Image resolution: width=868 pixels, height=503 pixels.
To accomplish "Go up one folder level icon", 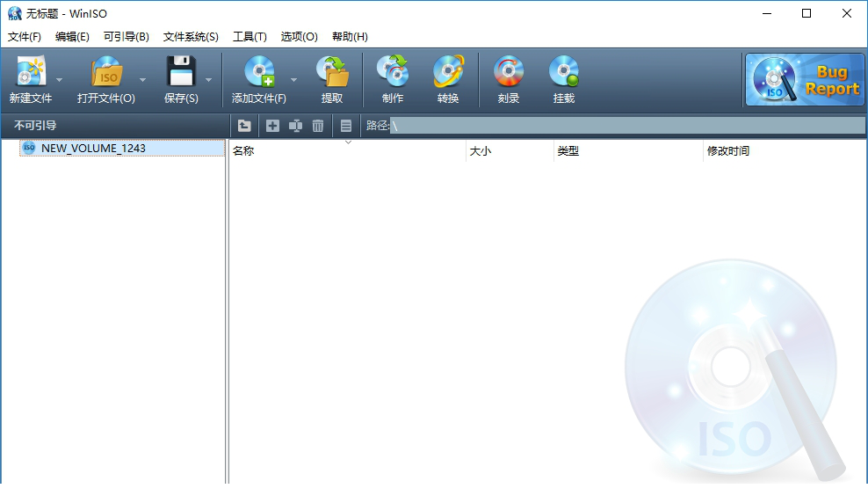I will pos(244,126).
